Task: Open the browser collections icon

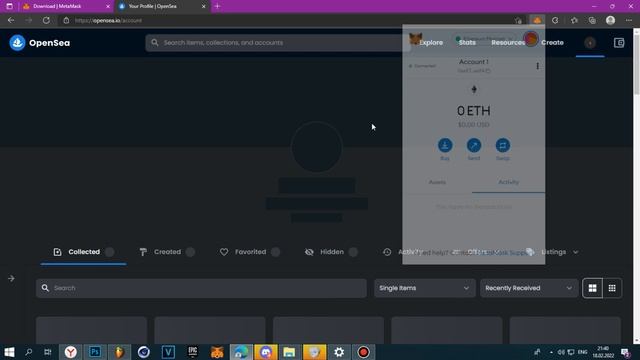Action: [592, 20]
